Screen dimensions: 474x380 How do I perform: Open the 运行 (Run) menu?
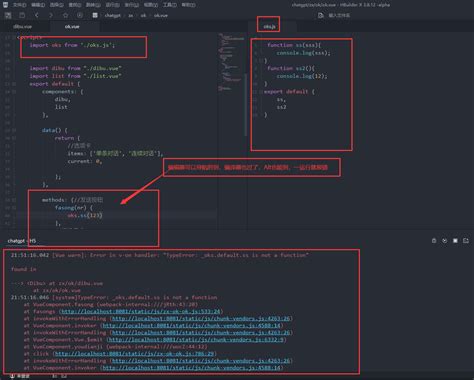click(x=113, y=5)
